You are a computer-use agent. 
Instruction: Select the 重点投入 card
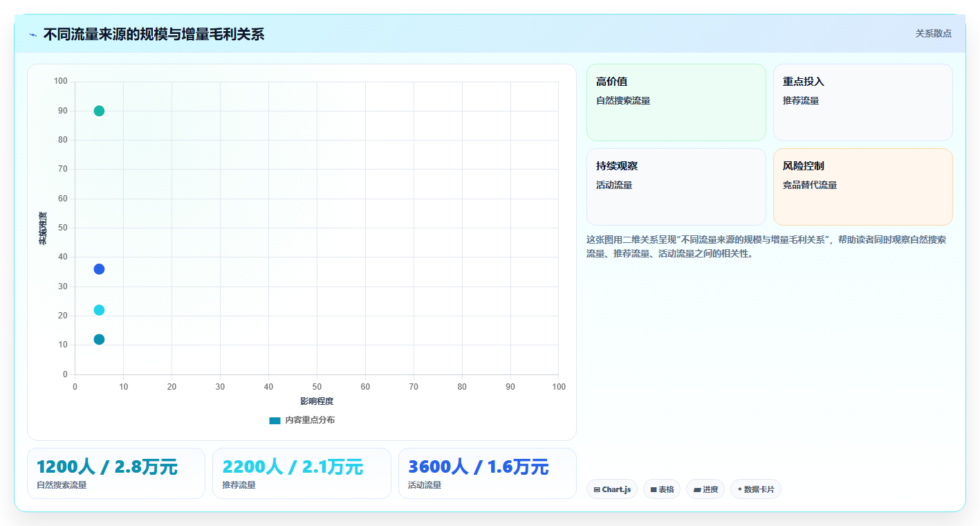[863, 102]
